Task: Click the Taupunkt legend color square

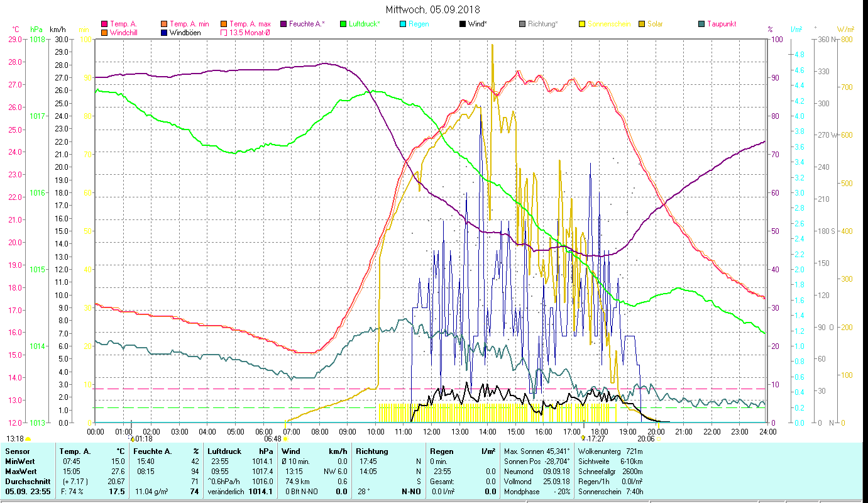Action: [x=701, y=24]
